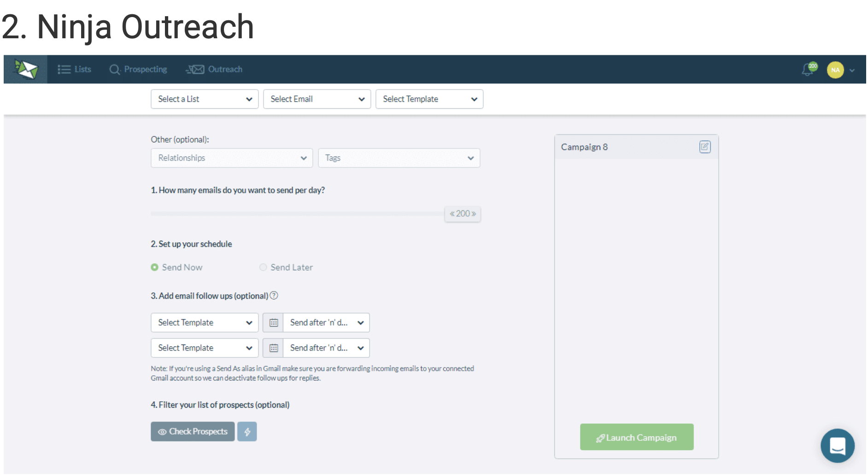This screenshot has width=868, height=475.
Task: Select the Send Later option
Action: pyautogui.click(x=263, y=267)
